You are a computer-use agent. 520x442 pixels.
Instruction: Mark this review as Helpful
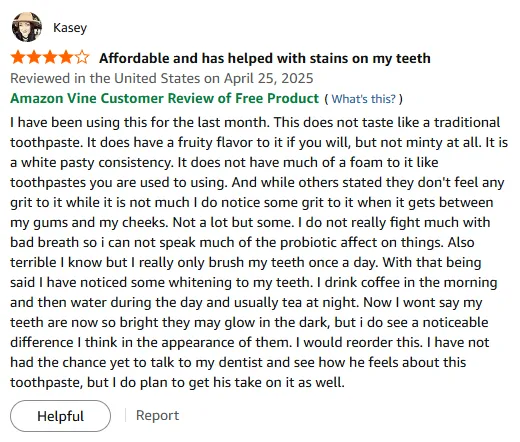[x=60, y=416]
